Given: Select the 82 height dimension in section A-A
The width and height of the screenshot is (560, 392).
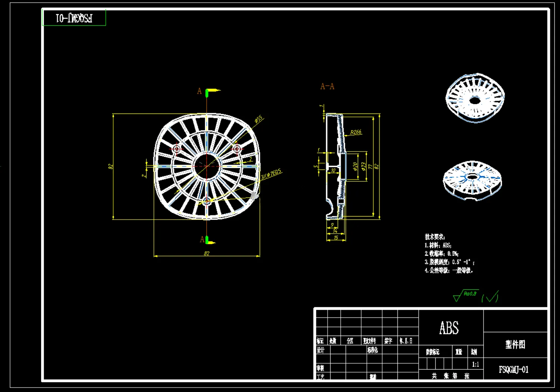Looking at the screenshot, I should (x=377, y=167).
